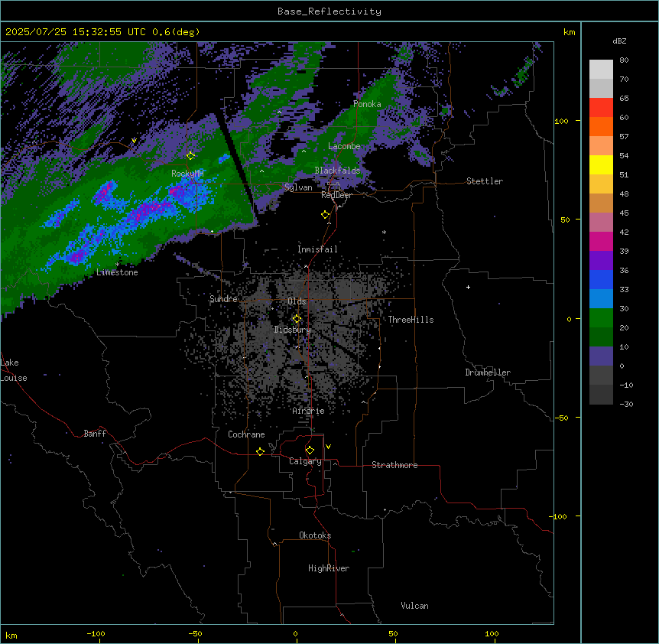Click the yellow diamond marker above Calgary
The height and width of the screenshot is (644, 659).
pyautogui.click(x=310, y=450)
